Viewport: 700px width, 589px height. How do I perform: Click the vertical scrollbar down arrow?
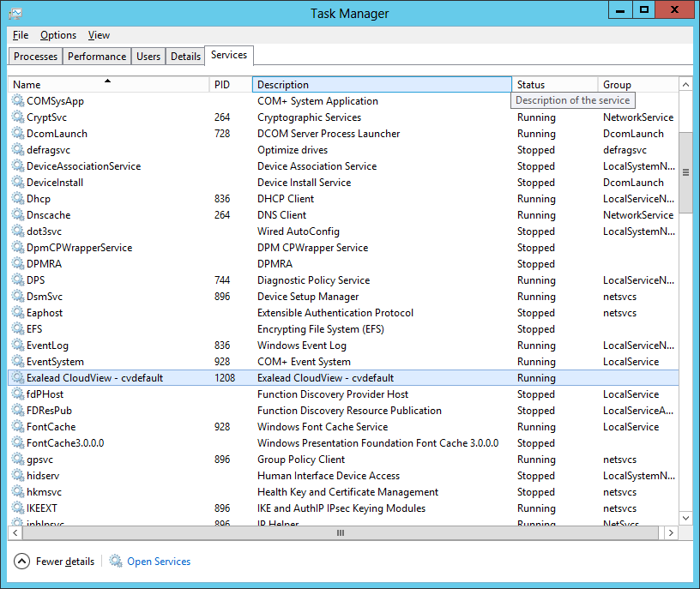tap(685, 518)
